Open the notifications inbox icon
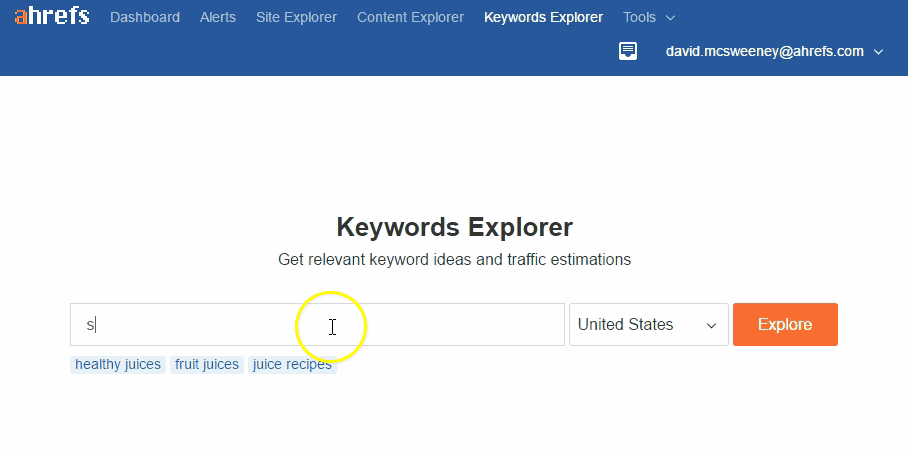 [x=628, y=51]
